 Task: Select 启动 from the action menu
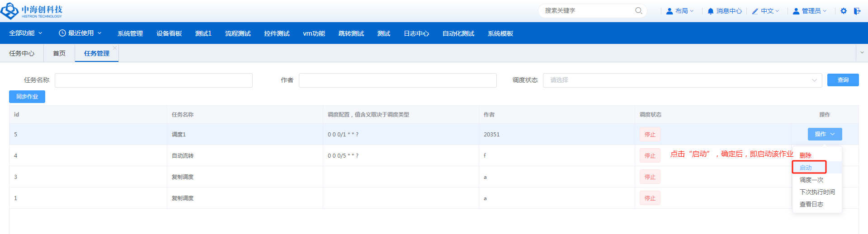(x=806, y=168)
